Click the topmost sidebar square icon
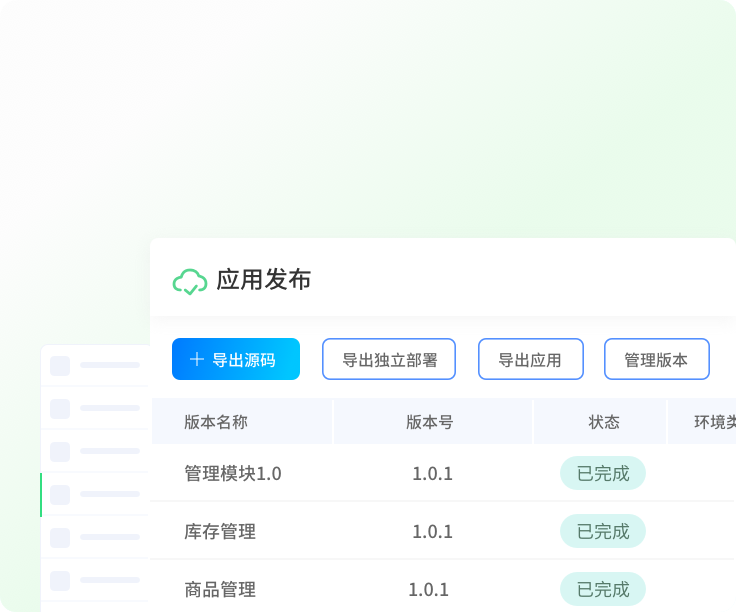736x612 pixels. click(x=60, y=365)
